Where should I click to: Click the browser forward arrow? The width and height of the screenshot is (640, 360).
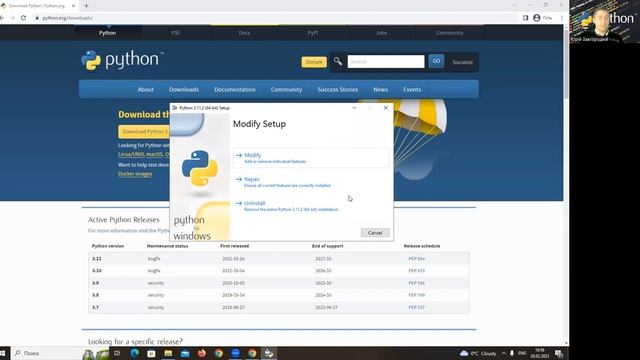(13, 18)
